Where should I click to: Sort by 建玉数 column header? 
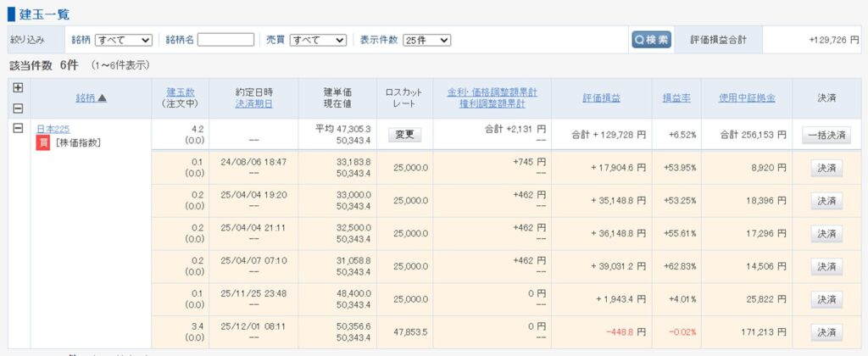[179, 91]
